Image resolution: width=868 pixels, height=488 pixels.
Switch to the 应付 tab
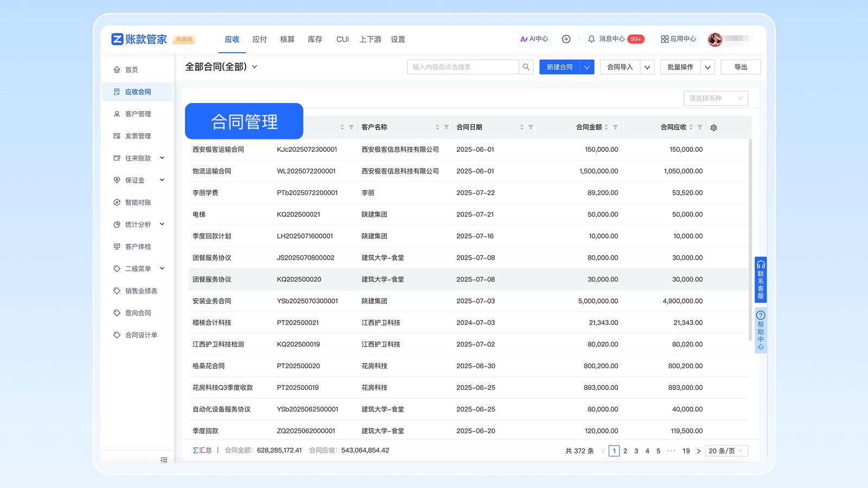tap(259, 40)
